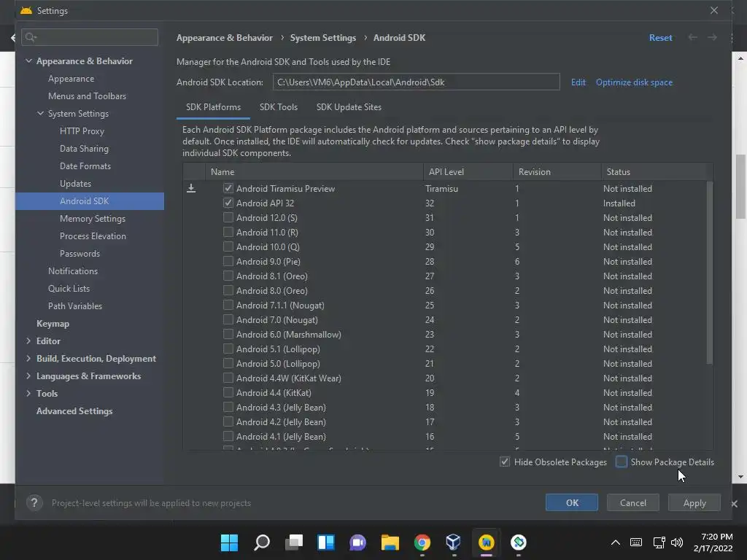
Task: Click in the settings search field
Action: [90, 37]
